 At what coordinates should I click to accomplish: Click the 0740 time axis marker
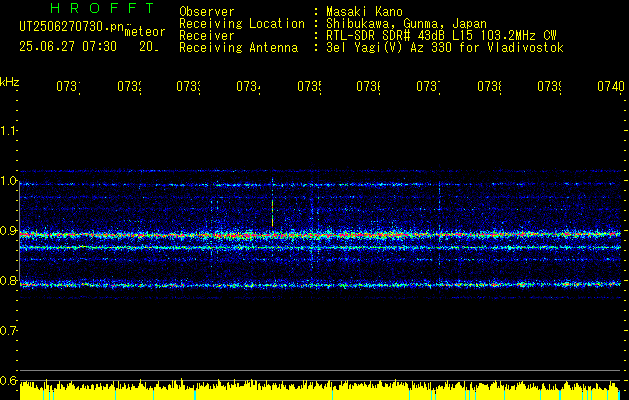click(611, 86)
